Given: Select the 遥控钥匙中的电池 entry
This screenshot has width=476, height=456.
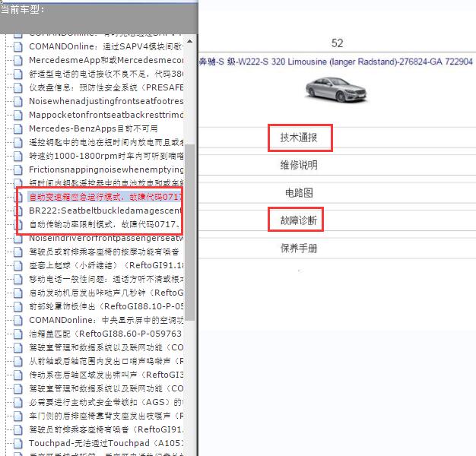Looking at the screenshot, I should click(x=106, y=142).
